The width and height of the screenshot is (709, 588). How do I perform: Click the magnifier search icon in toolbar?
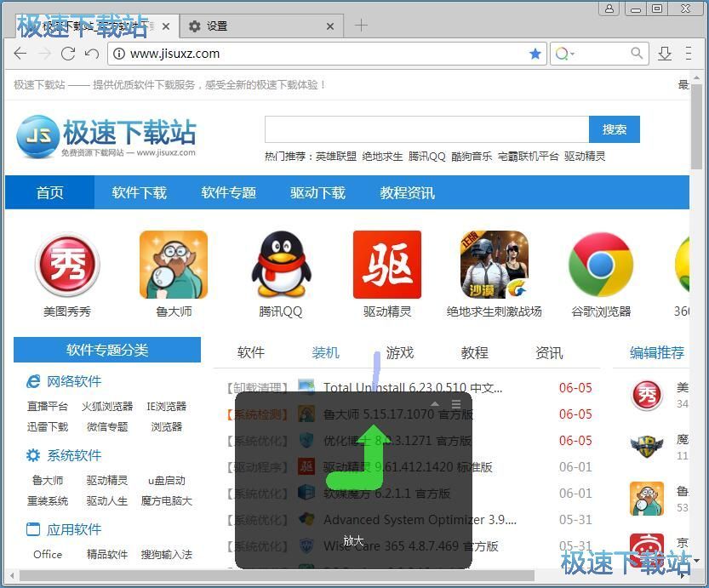click(x=637, y=54)
